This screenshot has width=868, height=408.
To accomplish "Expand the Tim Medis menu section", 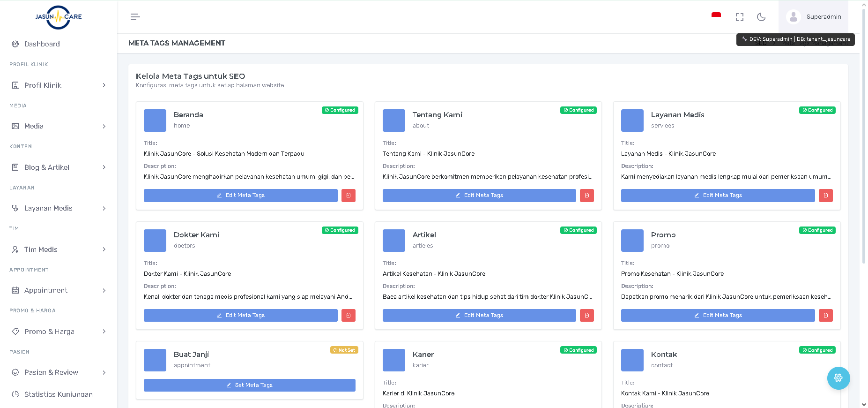I will (59, 249).
